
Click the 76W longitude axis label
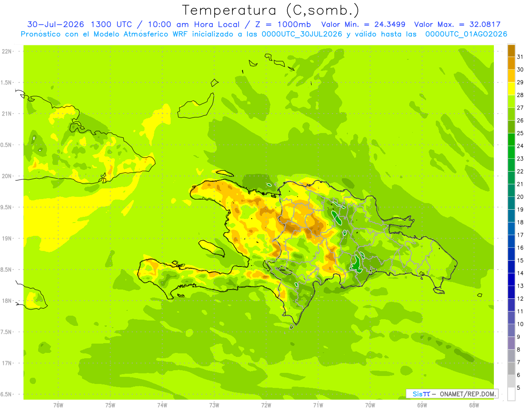58,404
